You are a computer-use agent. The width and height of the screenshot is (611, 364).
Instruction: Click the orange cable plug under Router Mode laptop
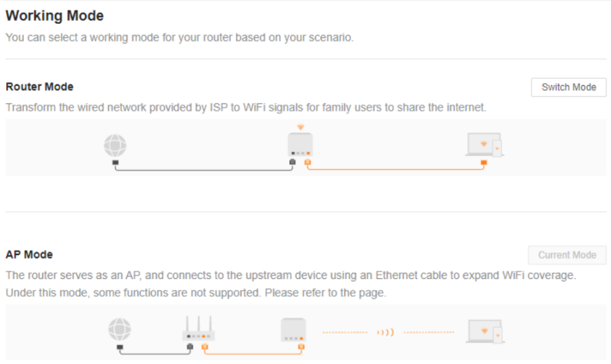pos(484,163)
